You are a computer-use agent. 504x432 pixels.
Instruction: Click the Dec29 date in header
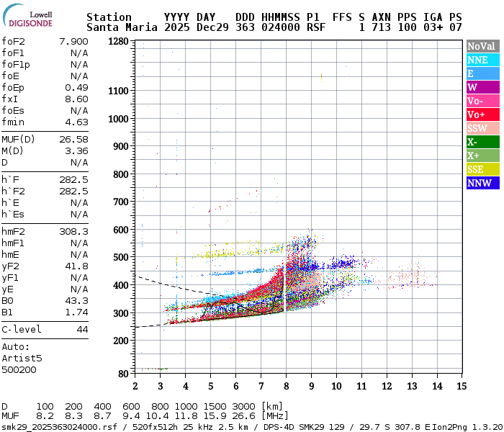click(212, 27)
